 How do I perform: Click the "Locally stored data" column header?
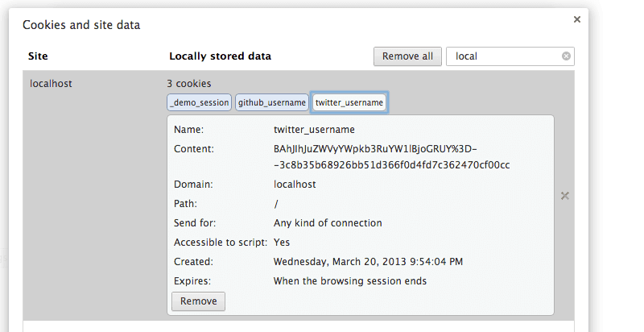click(220, 56)
